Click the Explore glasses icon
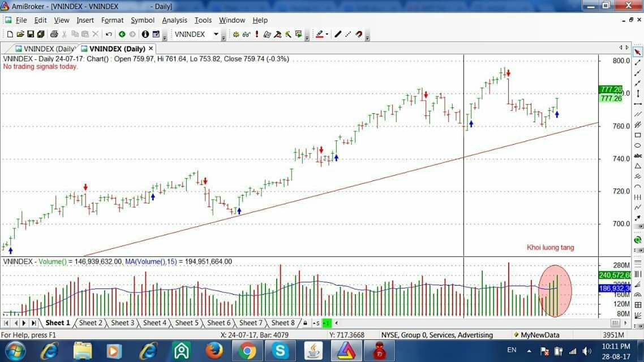This screenshot has width=644, height=362. [x=246, y=35]
